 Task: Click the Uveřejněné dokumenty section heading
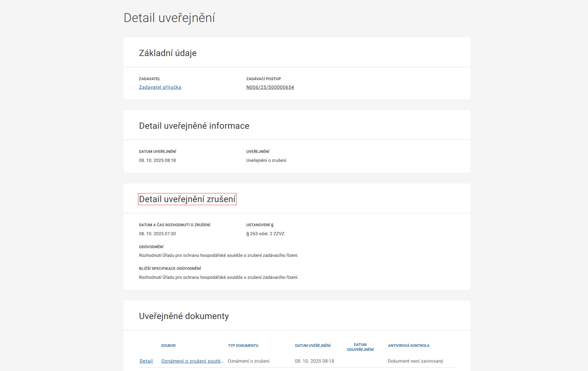click(184, 316)
